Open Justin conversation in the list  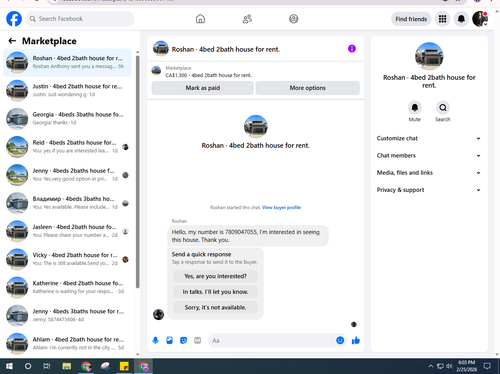click(68, 90)
